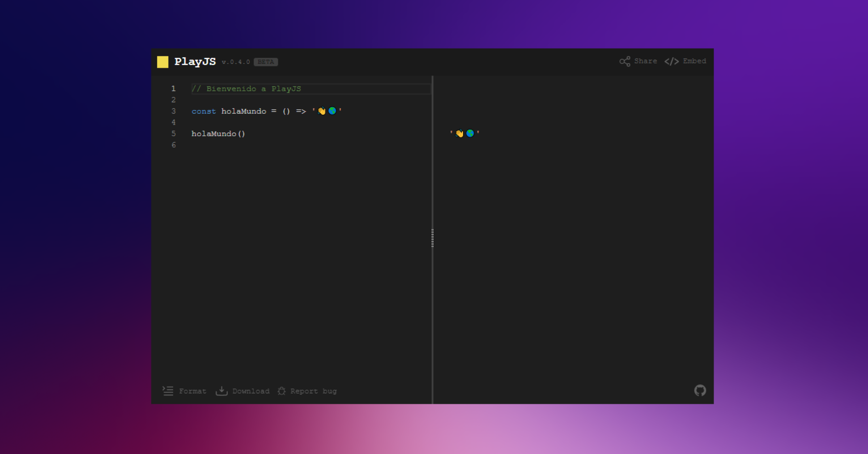The image size is (868, 454).
Task: Click the Format indentation icon
Action: pyautogui.click(x=168, y=391)
